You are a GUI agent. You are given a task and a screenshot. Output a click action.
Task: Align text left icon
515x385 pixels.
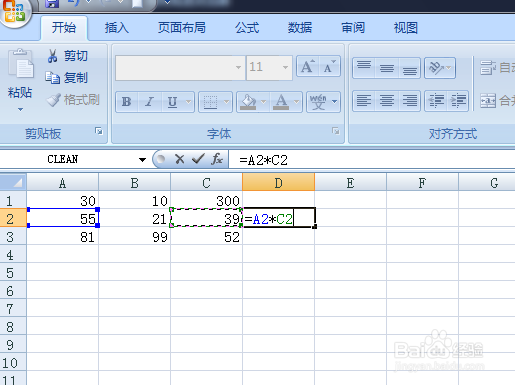pyautogui.click(x=364, y=100)
